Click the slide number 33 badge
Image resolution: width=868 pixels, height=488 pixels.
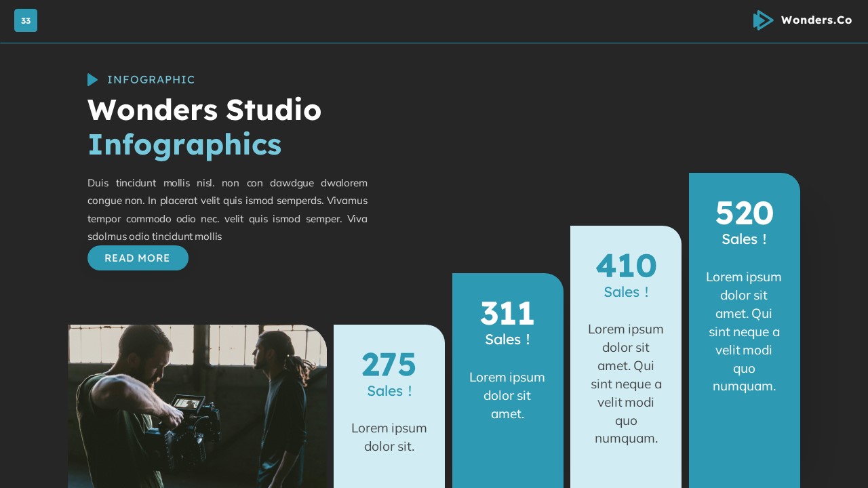(x=26, y=20)
